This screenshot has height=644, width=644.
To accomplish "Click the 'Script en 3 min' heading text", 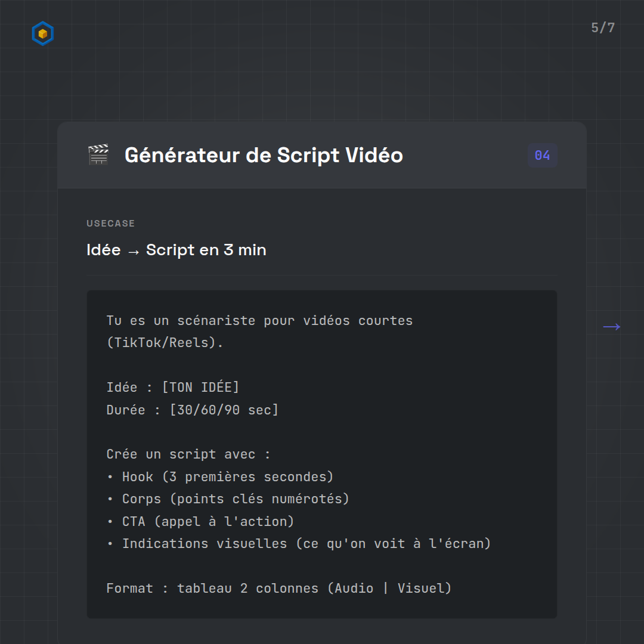I will [206, 250].
